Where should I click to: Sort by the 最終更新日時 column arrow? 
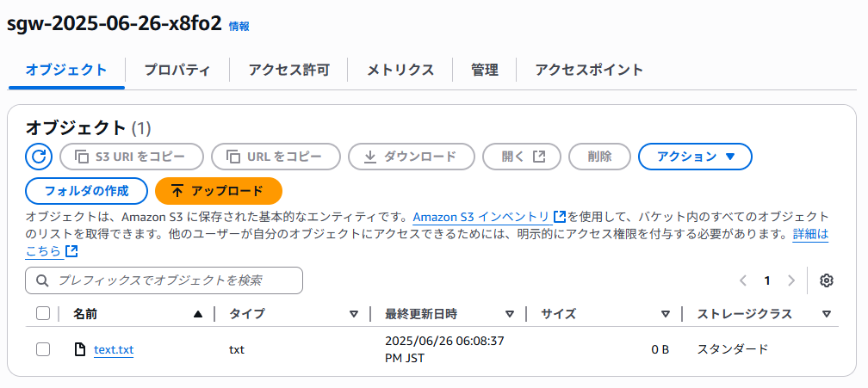(510, 315)
